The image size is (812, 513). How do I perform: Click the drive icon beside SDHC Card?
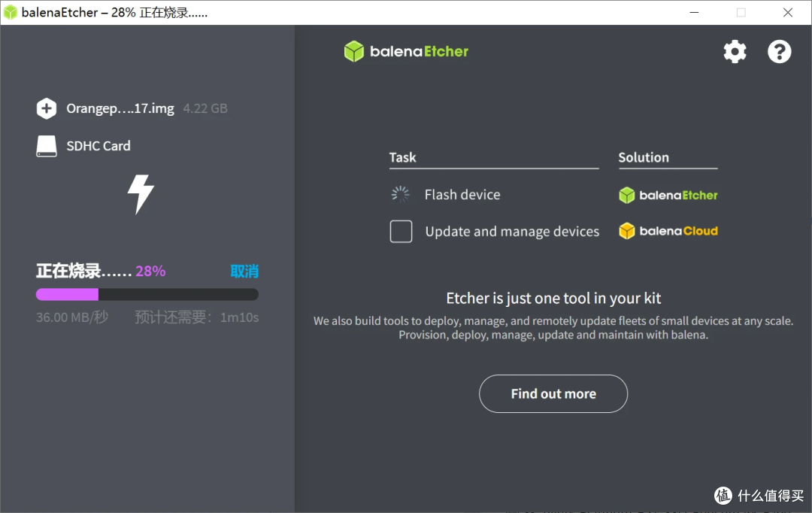(x=47, y=146)
